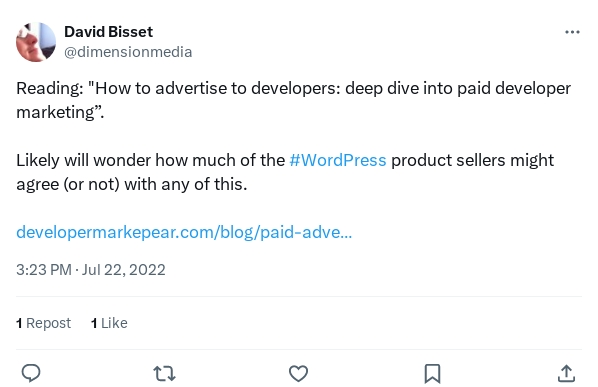Screen dimensions: 598x387
Task: Like the tweet with the heart icon
Action: pos(298,373)
